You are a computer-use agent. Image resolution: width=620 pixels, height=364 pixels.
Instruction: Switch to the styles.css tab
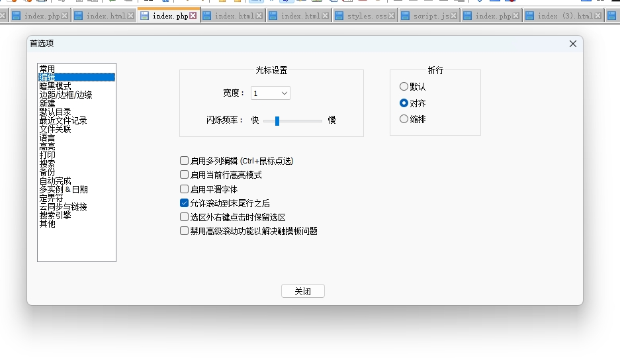coord(364,16)
